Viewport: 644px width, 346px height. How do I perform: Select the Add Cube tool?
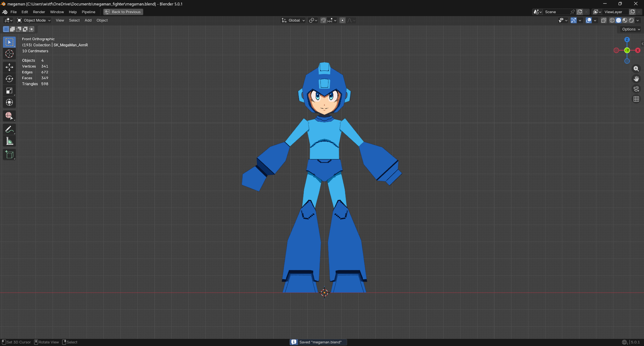pyautogui.click(x=9, y=155)
